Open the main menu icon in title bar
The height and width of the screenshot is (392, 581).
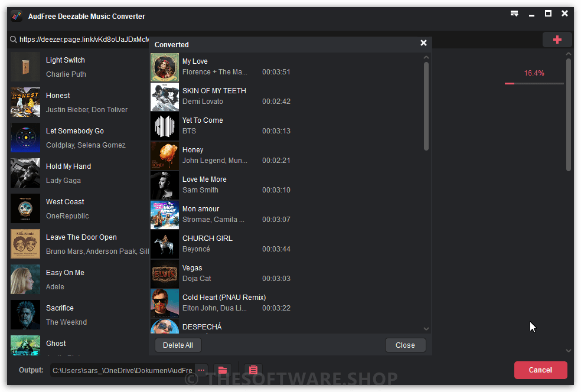coord(514,14)
